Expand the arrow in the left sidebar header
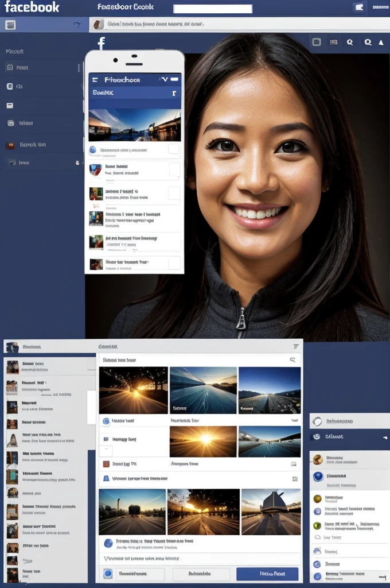 [x=77, y=25]
